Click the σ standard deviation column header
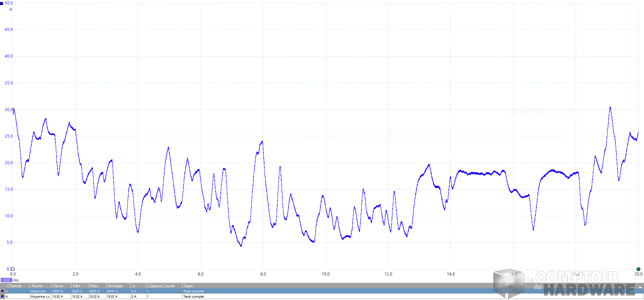Viewport: 644px width, 300px height. tap(134, 286)
